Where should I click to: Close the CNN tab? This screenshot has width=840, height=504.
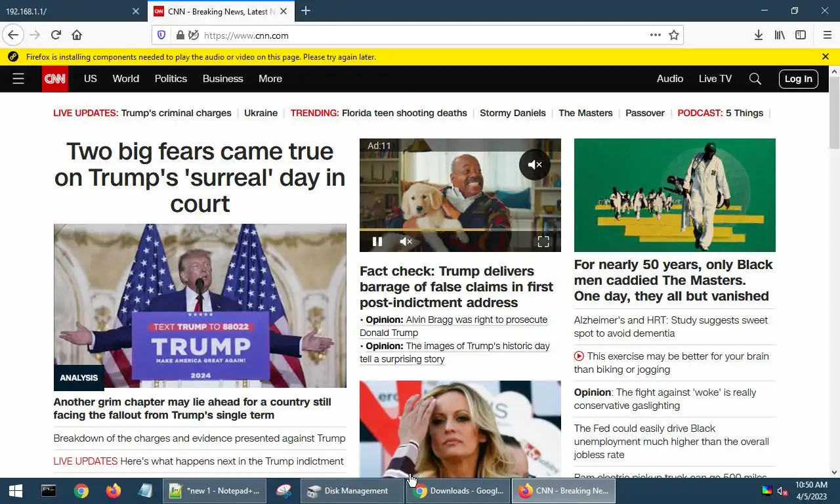283,11
